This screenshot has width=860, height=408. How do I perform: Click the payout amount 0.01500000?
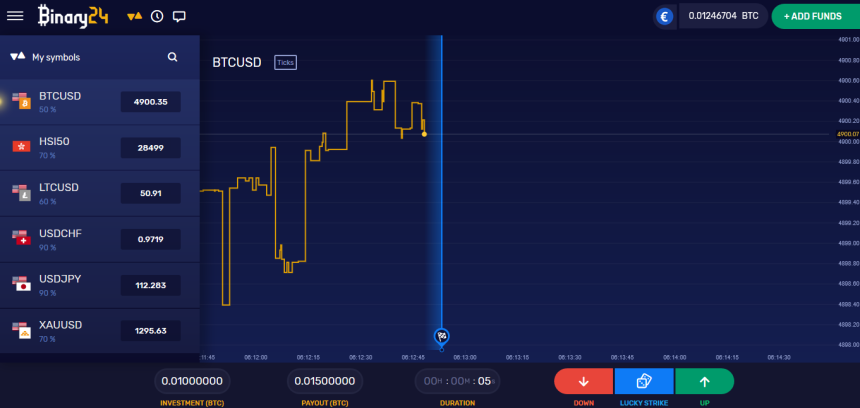click(x=325, y=381)
